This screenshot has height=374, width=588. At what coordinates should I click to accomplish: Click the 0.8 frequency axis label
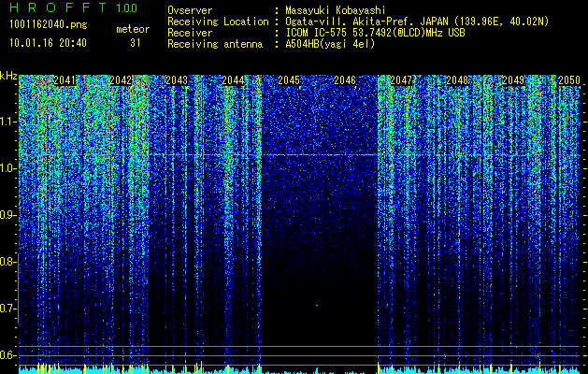pos(7,262)
